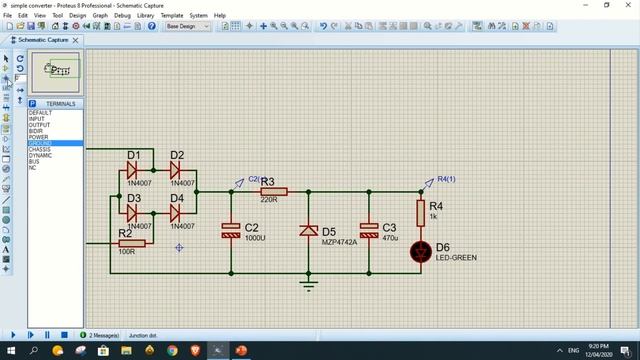640x360 pixels.
Task: Open the File menu
Action: pyautogui.click(x=7, y=16)
